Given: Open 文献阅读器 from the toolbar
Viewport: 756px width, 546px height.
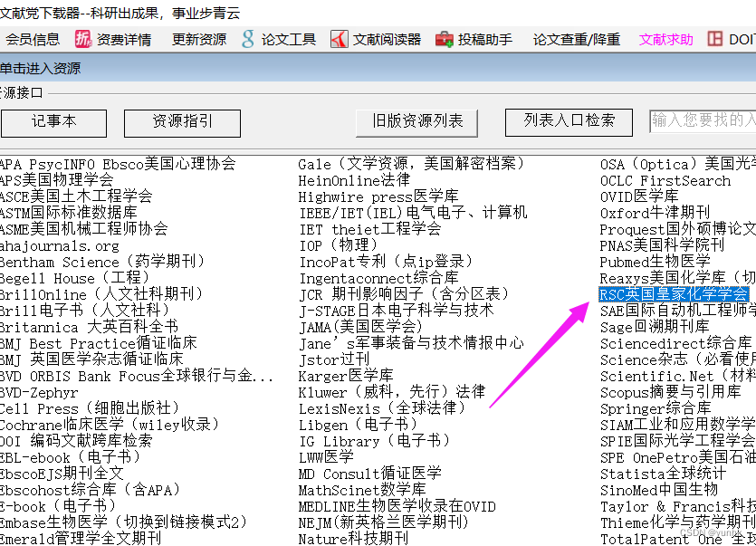Looking at the screenshot, I should point(387,39).
